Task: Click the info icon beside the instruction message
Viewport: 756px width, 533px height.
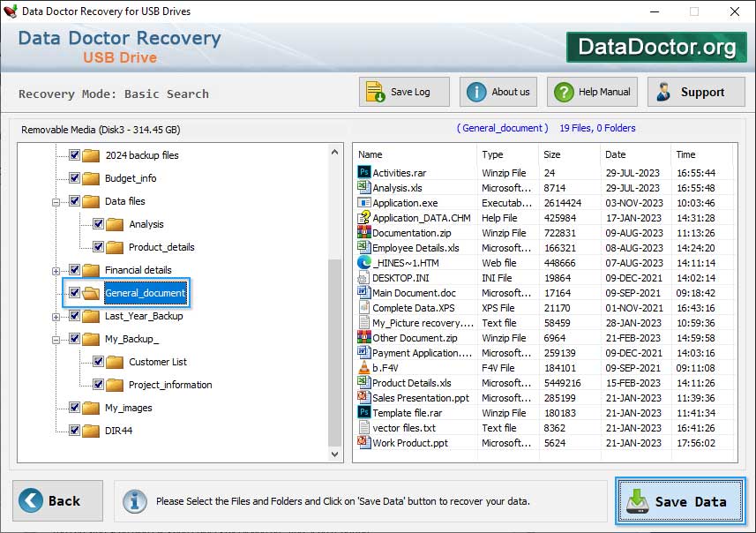Action: [x=134, y=500]
